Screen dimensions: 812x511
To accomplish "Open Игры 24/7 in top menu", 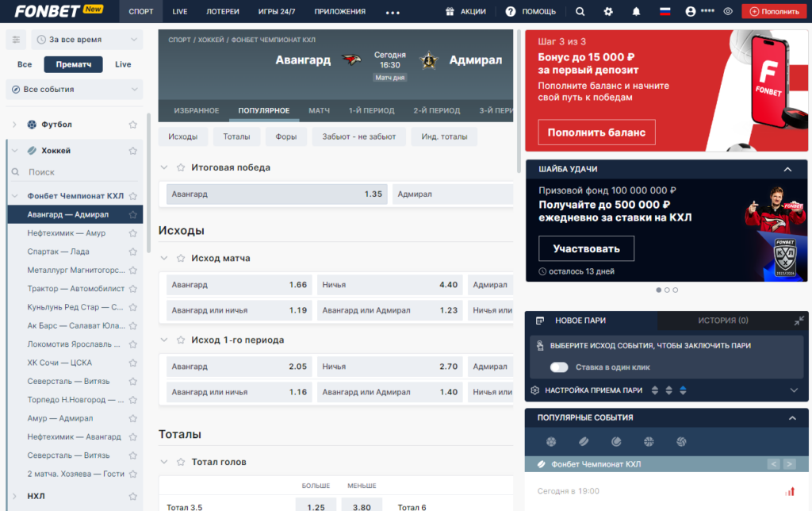I will pyautogui.click(x=277, y=11).
